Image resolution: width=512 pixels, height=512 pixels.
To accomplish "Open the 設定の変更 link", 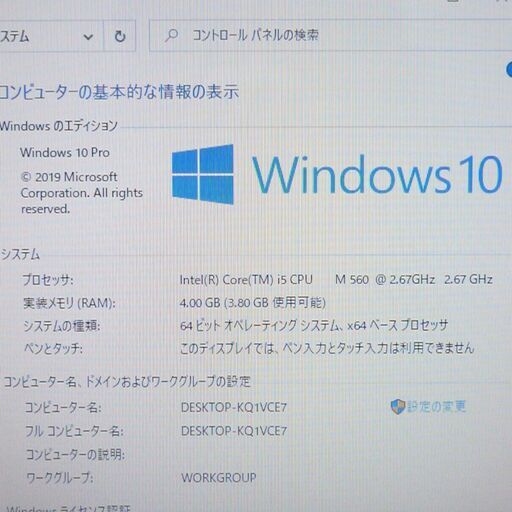I will point(436,406).
